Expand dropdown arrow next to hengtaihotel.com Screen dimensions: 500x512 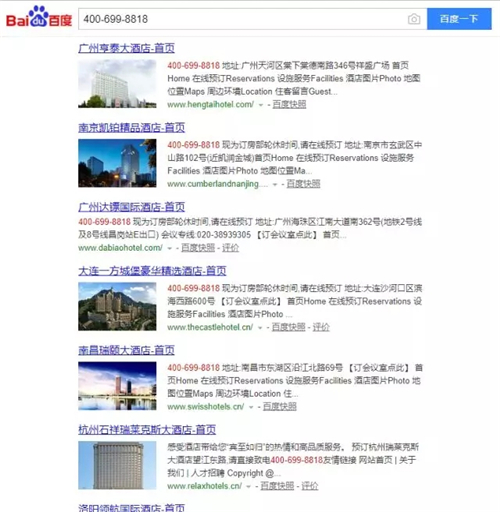click(x=261, y=105)
